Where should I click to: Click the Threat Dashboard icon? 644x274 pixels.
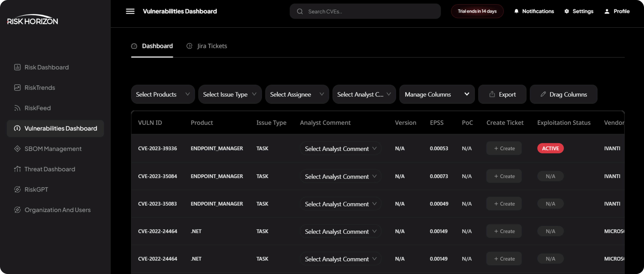pyautogui.click(x=17, y=169)
